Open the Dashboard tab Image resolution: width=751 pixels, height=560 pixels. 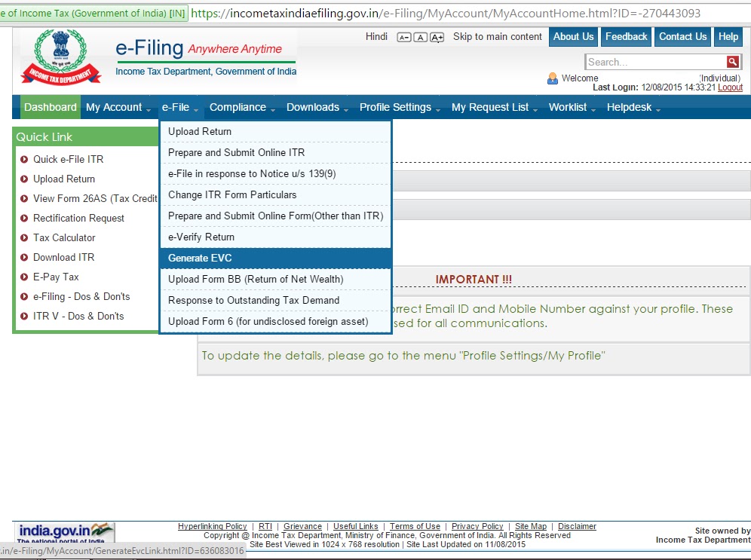pos(51,107)
